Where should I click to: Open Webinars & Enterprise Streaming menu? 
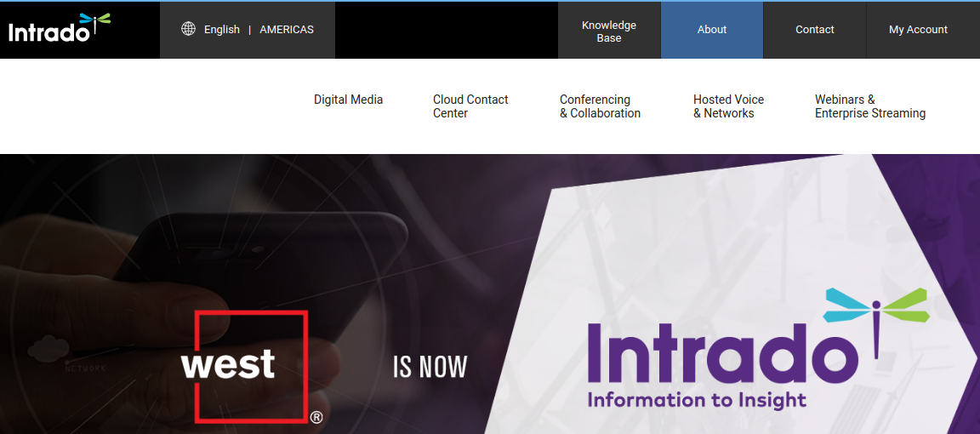pyautogui.click(x=870, y=106)
